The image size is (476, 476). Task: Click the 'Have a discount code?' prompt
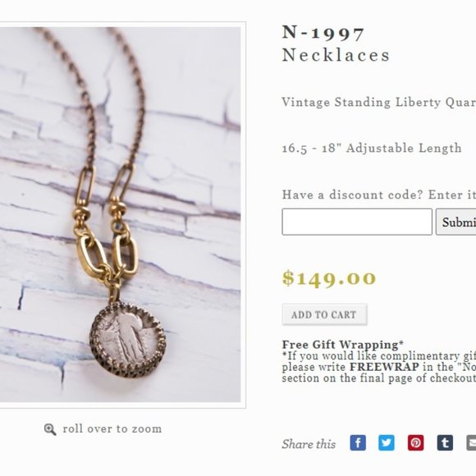click(x=352, y=195)
